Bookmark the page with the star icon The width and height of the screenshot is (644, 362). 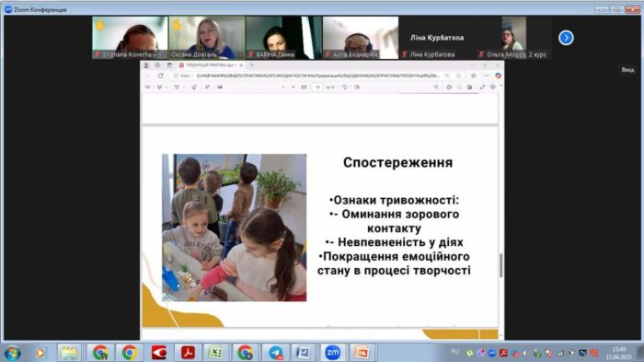pyautogui.click(x=459, y=76)
